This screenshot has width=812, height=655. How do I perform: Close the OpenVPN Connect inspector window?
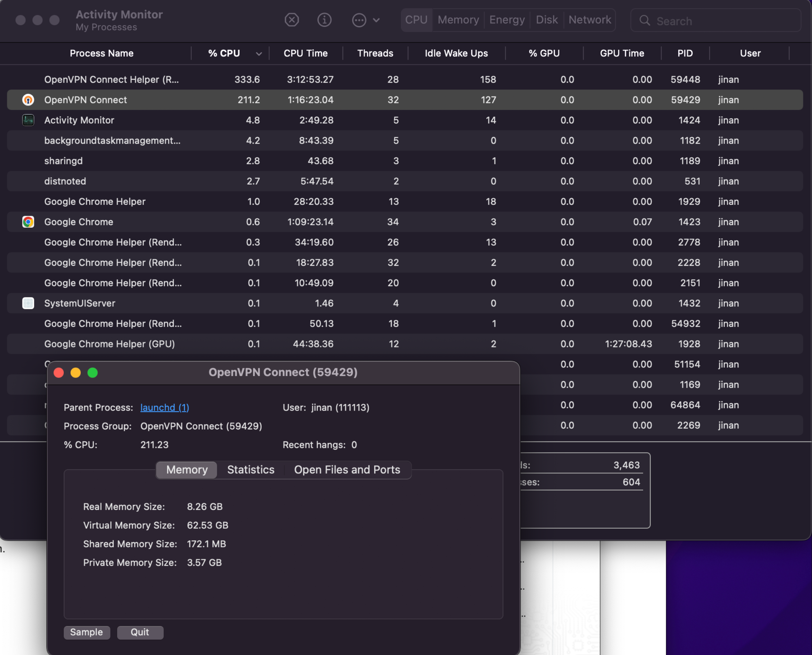[59, 373]
